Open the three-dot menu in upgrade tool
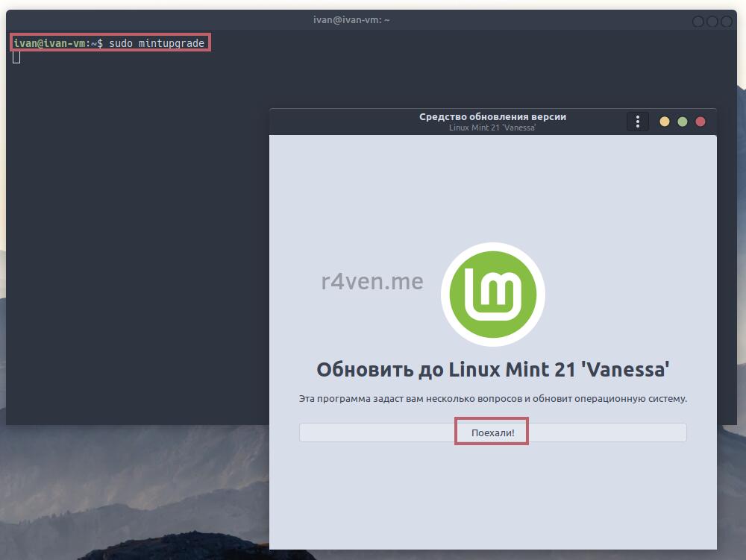 click(638, 122)
